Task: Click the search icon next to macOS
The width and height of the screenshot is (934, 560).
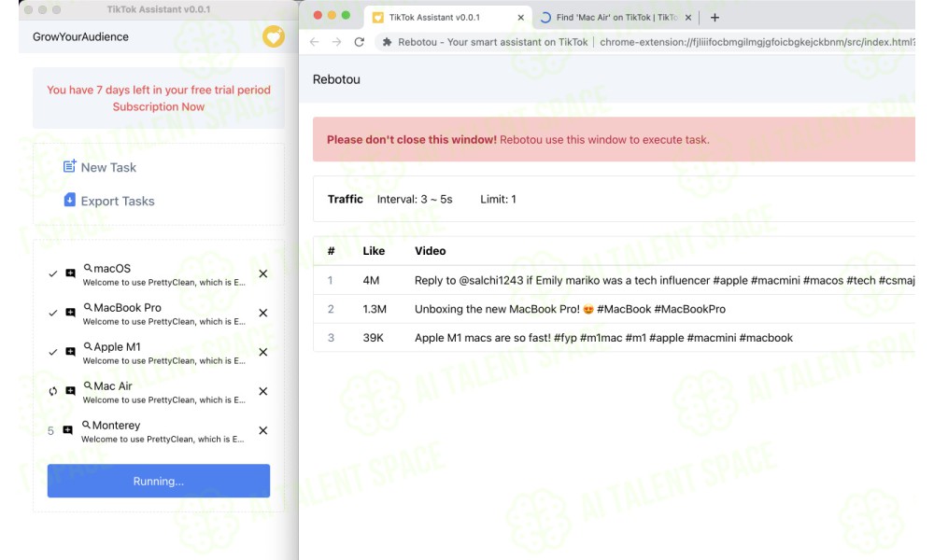Action: coord(88,268)
